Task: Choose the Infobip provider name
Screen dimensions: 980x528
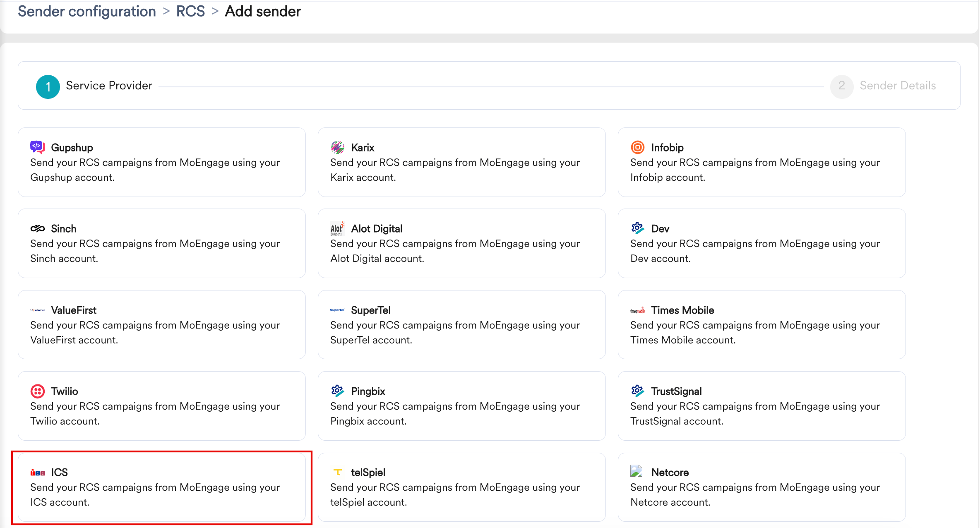Action: point(667,147)
